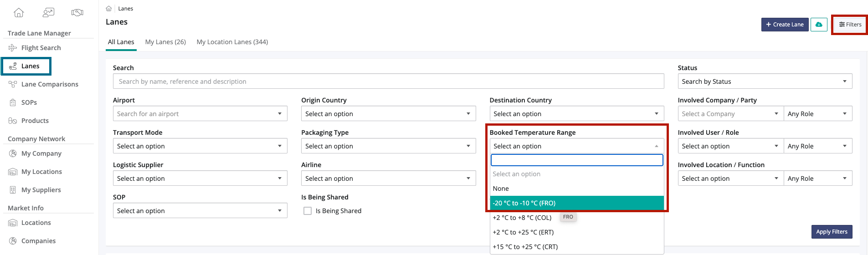Select +2 °C to +8 °C (COL) option

tap(576, 218)
